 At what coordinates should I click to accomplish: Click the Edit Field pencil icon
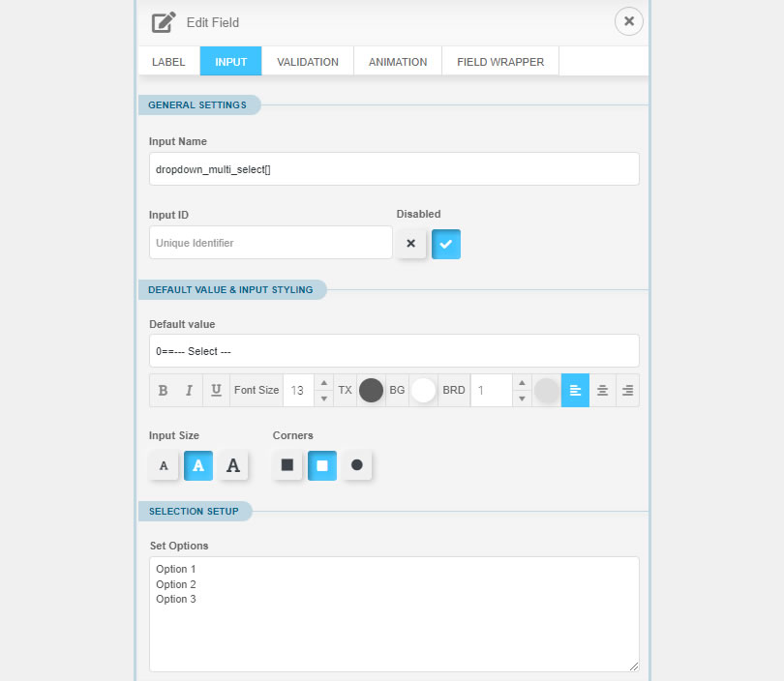[164, 22]
